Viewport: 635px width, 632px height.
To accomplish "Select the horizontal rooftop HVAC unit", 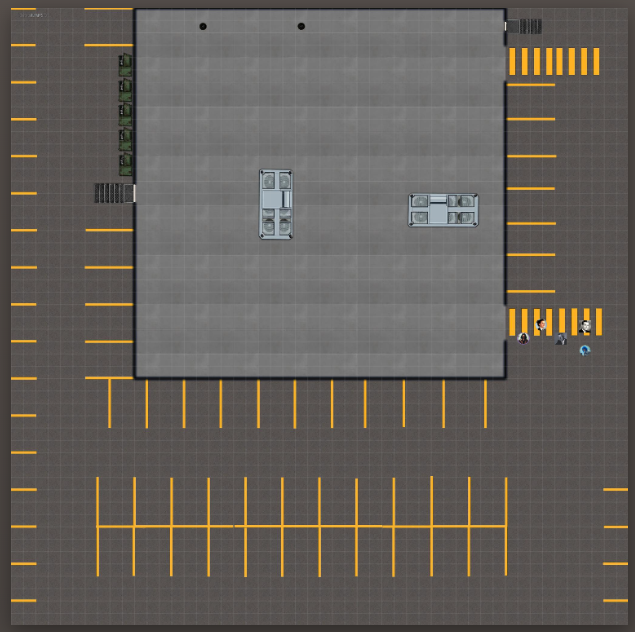I will [x=443, y=210].
